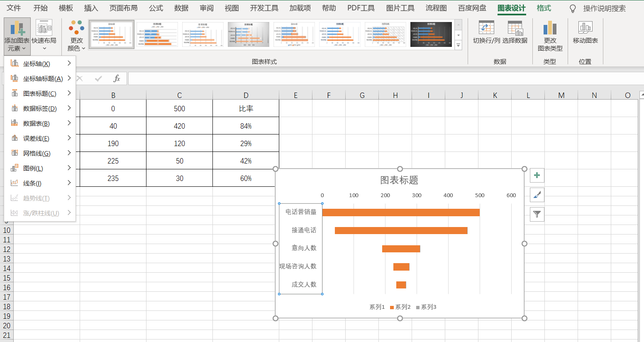Click the 误差线 menu icon
Screen dimensions: 644x342
click(15, 138)
